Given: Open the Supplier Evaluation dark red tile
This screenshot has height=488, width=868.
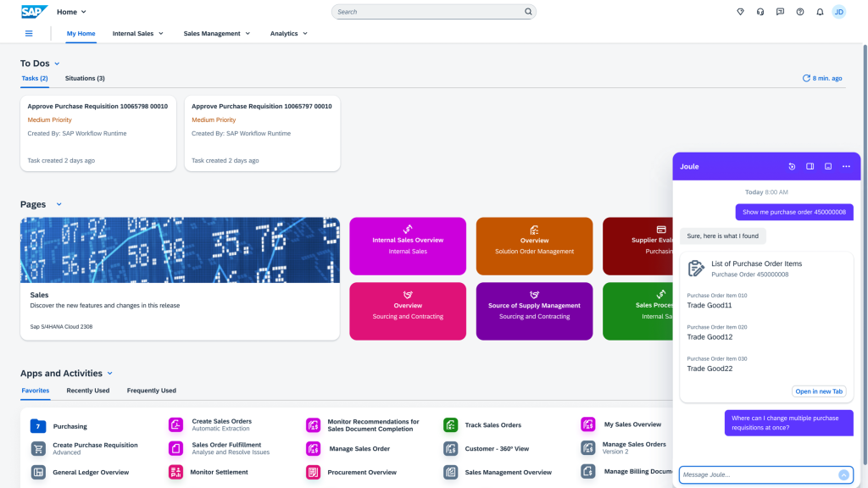Looking at the screenshot, I should (637, 247).
